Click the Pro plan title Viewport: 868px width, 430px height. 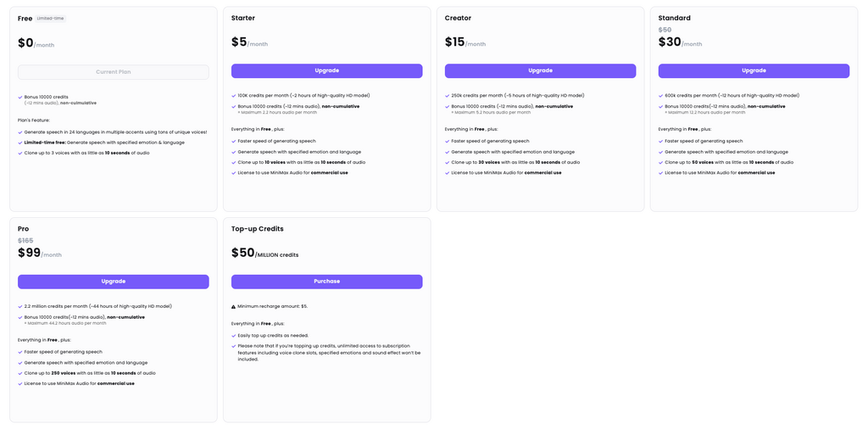click(23, 229)
